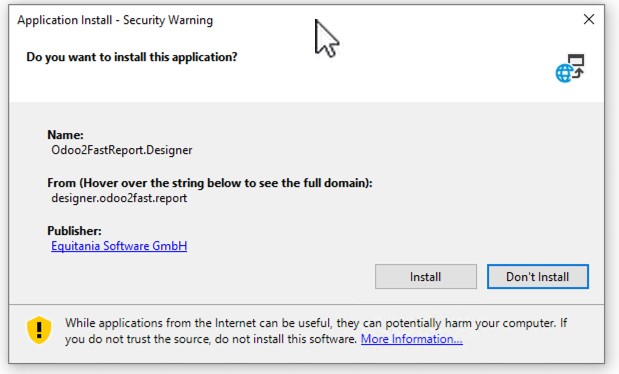Click the internet applications warning message text
Viewport: 619px width, 374px height.
pos(316,331)
